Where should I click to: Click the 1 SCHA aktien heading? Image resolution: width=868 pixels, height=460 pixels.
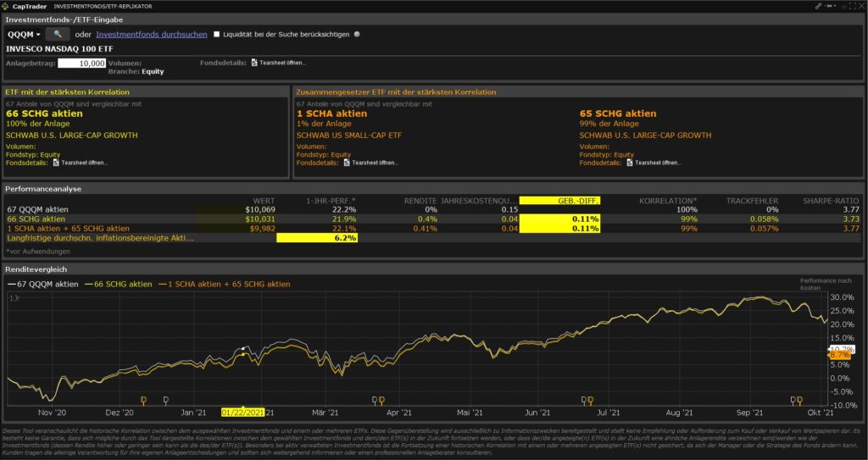pyautogui.click(x=331, y=114)
